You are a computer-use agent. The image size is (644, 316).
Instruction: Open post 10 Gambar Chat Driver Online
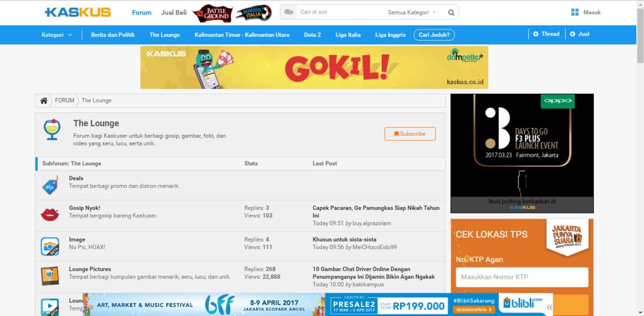(374, 273)
